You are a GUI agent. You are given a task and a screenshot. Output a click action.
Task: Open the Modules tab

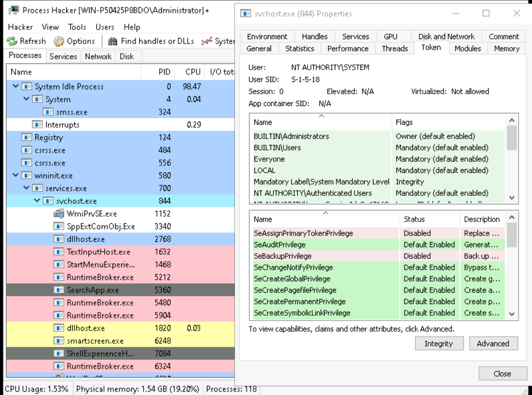468,49
